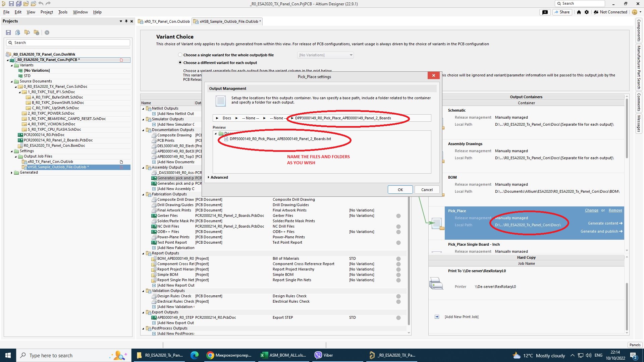Click the Undo arrow icon
The image size is (644, 362).
pyautogui.click(x=41, y=4)
